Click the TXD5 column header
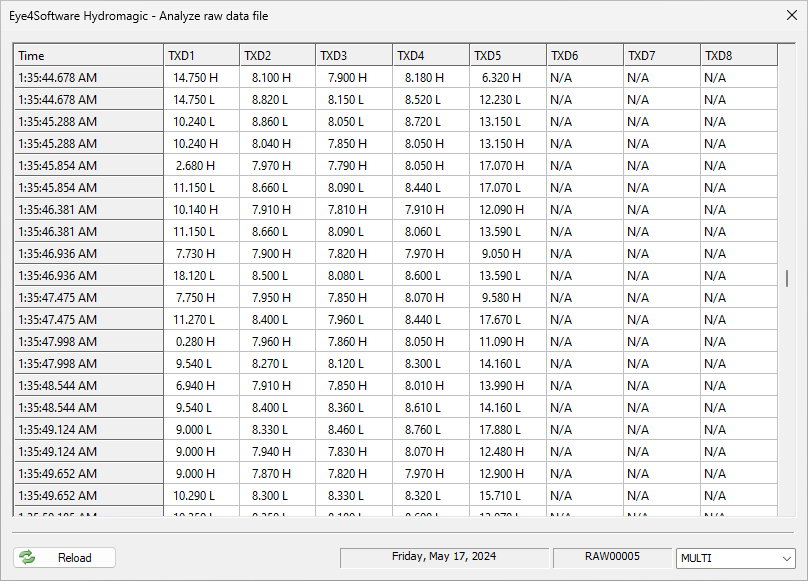Image resolution: width=808 pixels, height=581 pixels. pyautogui.click(x=508, y=56)
